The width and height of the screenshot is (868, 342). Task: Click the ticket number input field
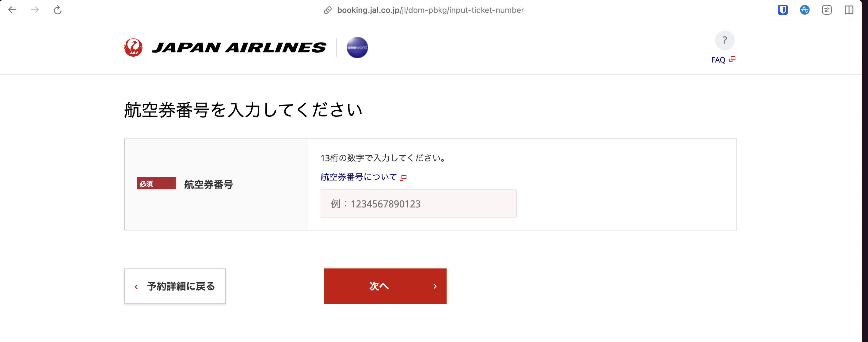[418, 203]
